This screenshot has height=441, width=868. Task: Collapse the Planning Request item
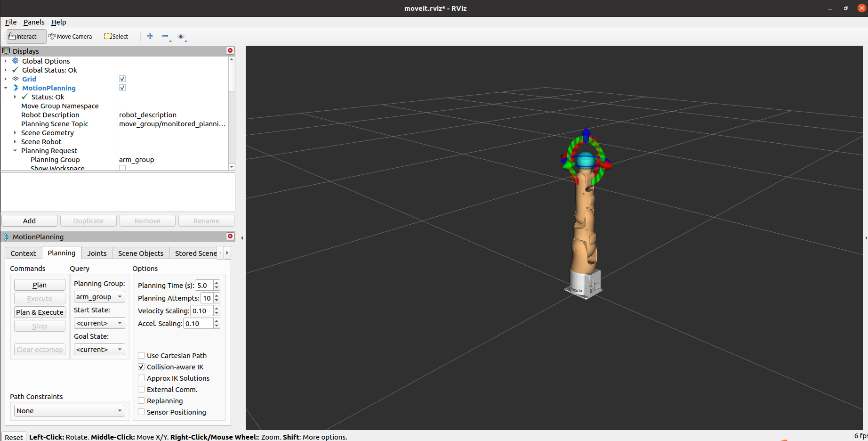[x=15, y=150]
